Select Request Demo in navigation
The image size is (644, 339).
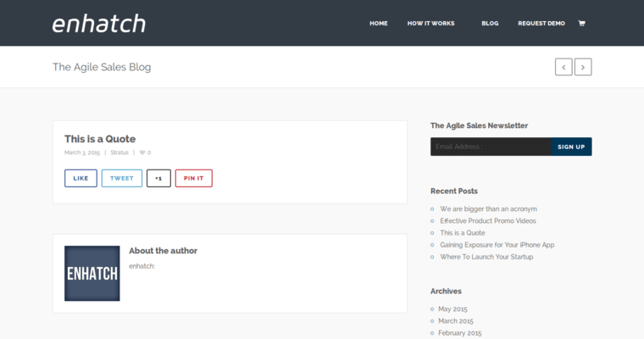coord(541,23)
